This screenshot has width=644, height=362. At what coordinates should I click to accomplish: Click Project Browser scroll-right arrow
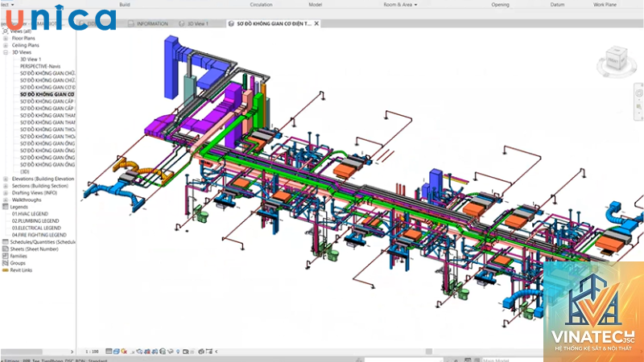click(72, 352)
